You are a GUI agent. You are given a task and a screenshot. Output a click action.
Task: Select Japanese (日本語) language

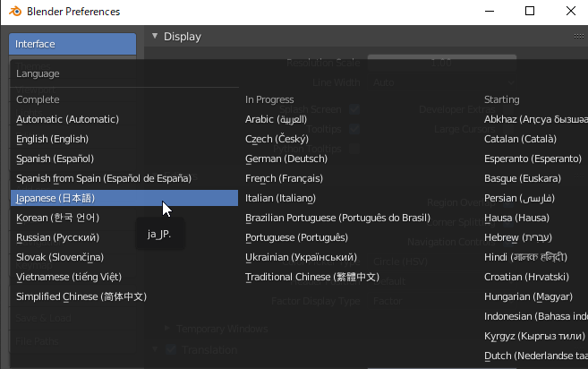click(124, 198)
